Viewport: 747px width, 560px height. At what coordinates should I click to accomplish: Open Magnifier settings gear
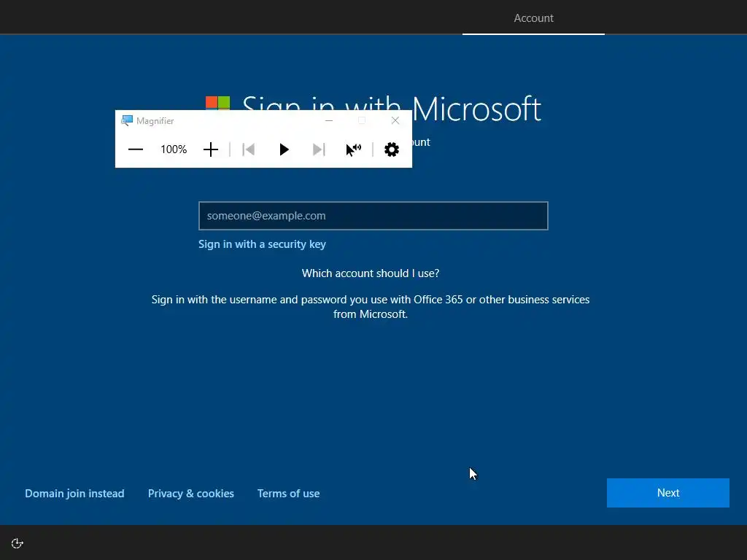coord(392,149)
